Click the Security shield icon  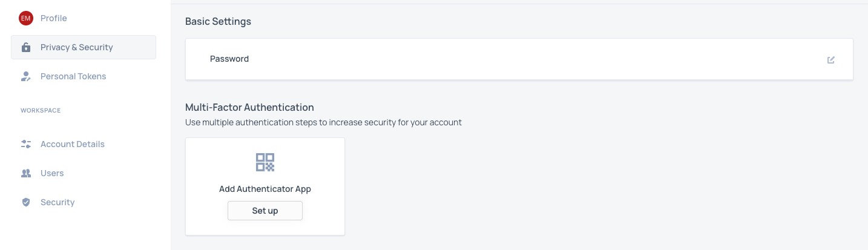coord(25,202)
